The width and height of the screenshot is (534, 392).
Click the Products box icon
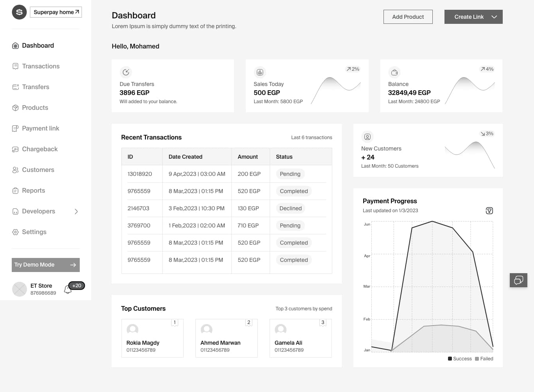click(x=15, y=108)
